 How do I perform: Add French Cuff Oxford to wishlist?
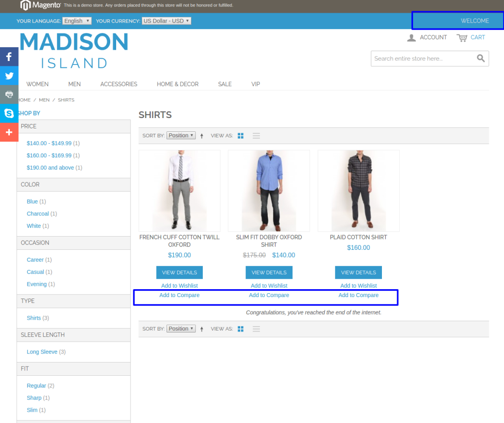click(x=179, y=286)
